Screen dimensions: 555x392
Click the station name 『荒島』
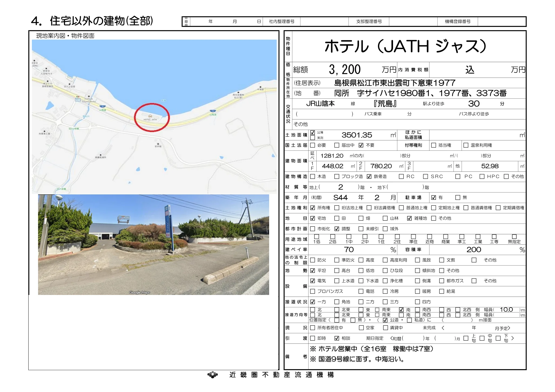point(385,104)
